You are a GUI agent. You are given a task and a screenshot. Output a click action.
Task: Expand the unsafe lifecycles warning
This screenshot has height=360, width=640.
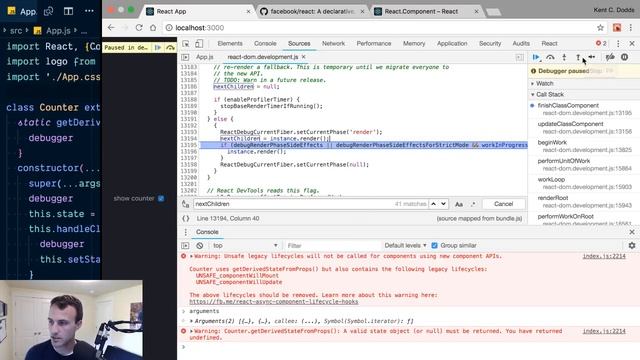pos(191,256)
